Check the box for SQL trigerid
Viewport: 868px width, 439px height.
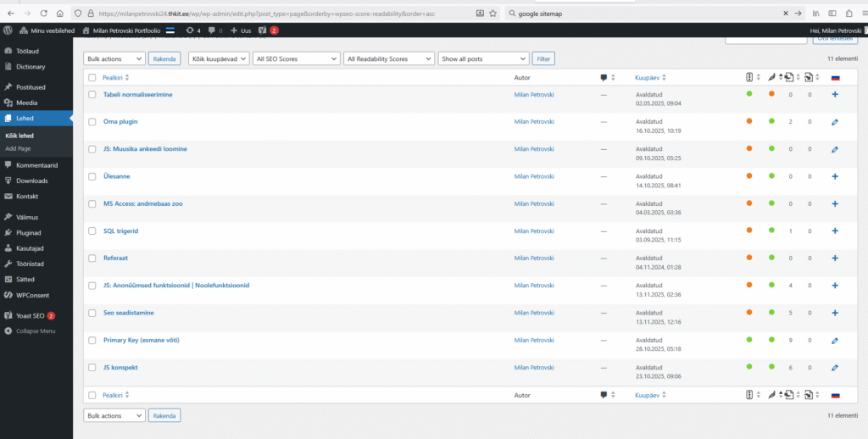click(x=92, y=231)
